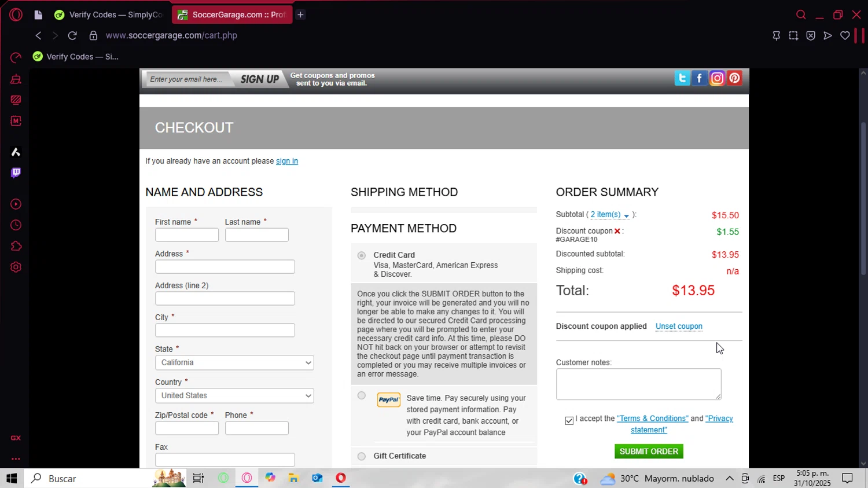Open Terms & Conditions link
Image resolution: width=868 pixels, height=488 pixels.
(x=653, y=419)
